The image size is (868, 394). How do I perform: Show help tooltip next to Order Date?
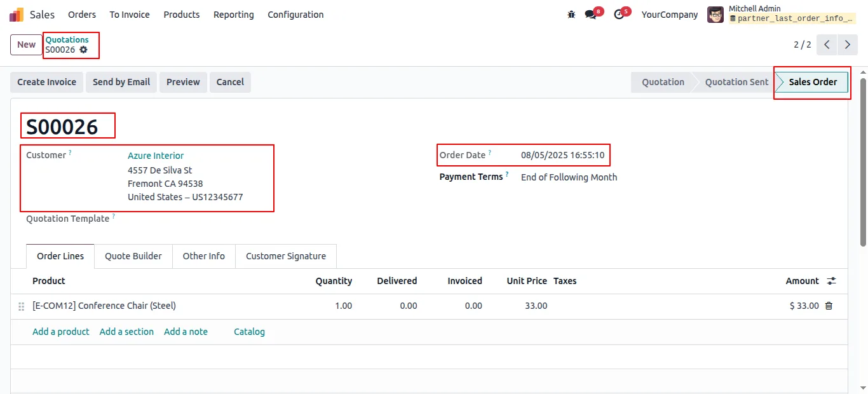490,153
